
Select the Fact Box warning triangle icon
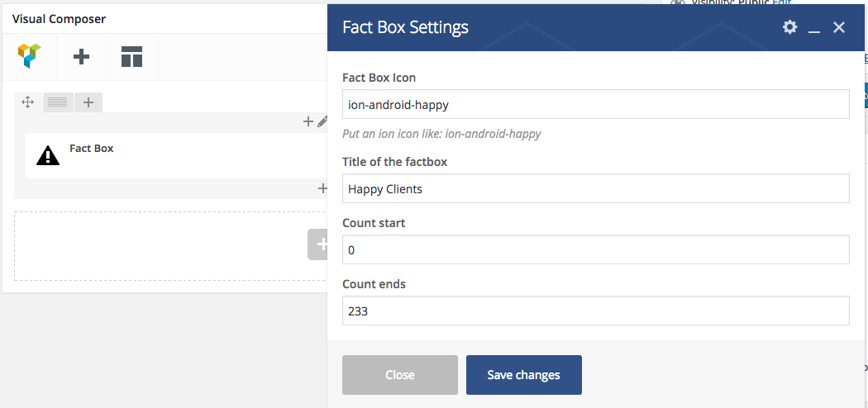click(x=48, y=155)
